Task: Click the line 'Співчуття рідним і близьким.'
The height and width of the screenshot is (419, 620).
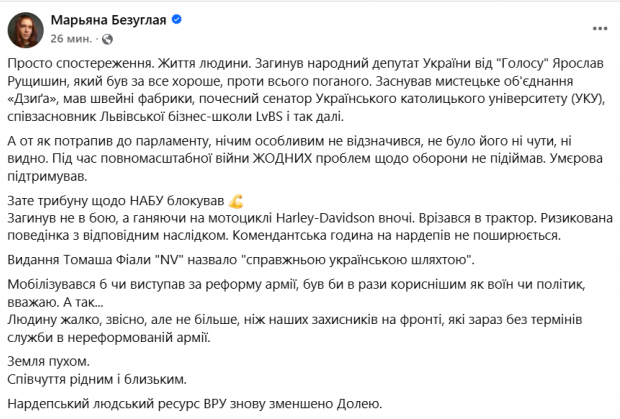Action: coord(97,379)
